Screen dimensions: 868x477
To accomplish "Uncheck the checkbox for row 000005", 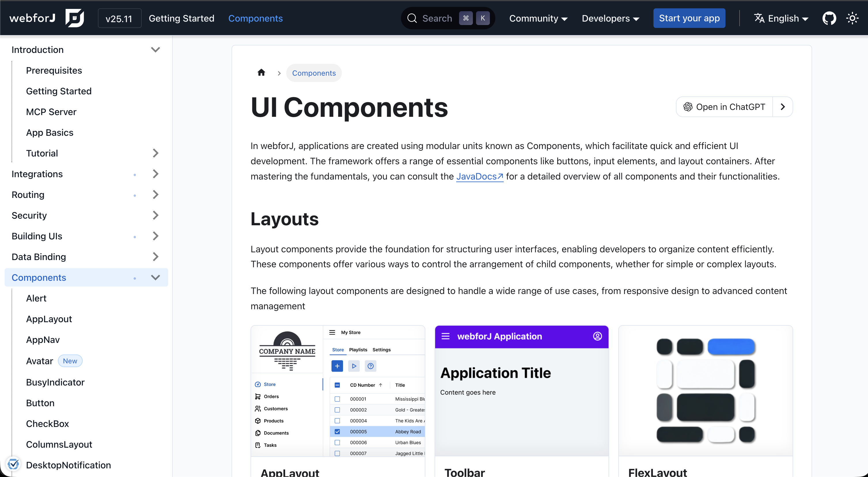I will coord(337,432).
